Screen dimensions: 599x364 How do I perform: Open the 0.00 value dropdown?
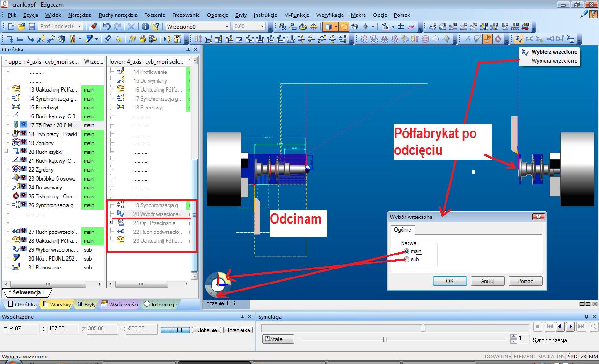(x=262, y=27)
